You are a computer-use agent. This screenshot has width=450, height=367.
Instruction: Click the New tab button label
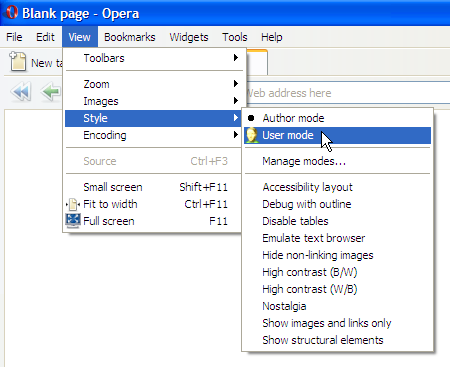pyautogui.click(x=47, y=63)
